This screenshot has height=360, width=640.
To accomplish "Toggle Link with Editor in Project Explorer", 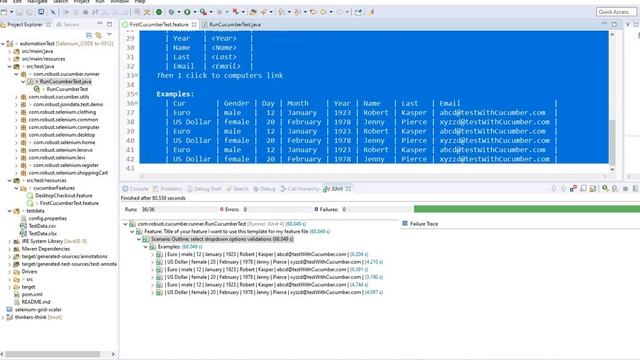I will pos(98,35).
